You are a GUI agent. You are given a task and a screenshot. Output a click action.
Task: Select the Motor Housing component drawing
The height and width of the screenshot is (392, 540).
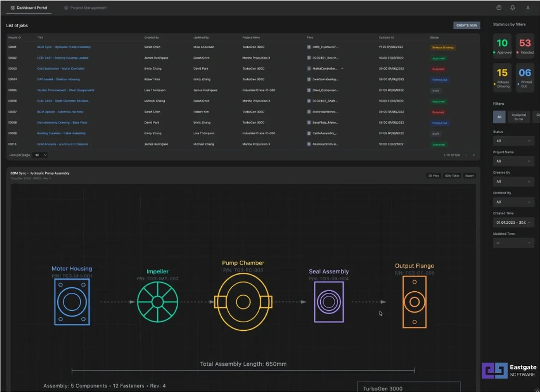(72, 302)
